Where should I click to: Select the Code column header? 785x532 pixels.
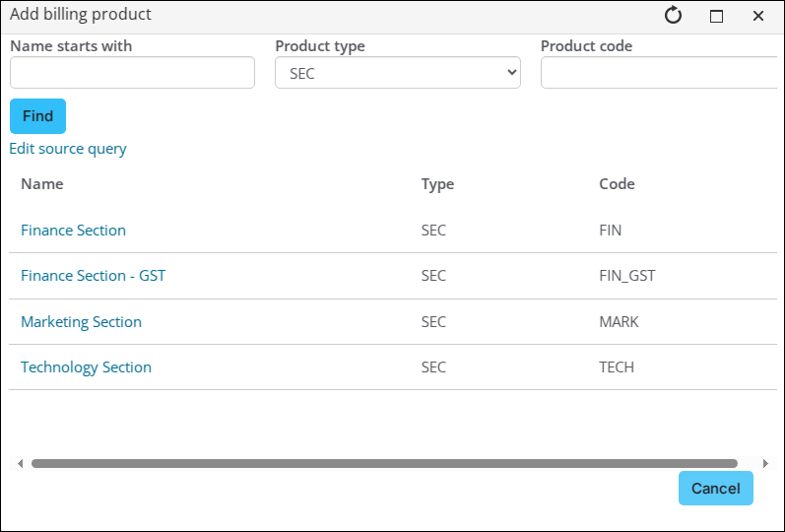617,184
